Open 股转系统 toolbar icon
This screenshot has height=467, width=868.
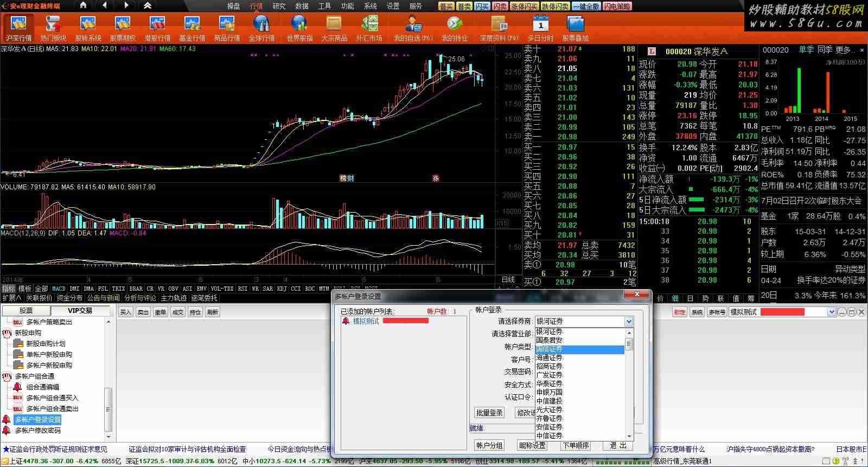(88, 28)
